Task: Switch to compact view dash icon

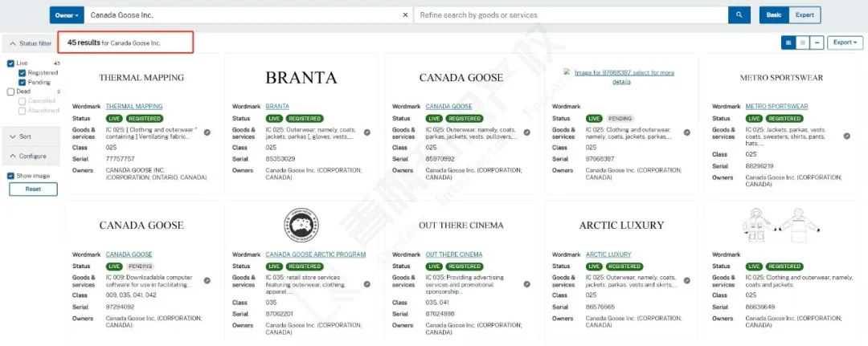Action: pyautogui.click(x=817, y=43)
